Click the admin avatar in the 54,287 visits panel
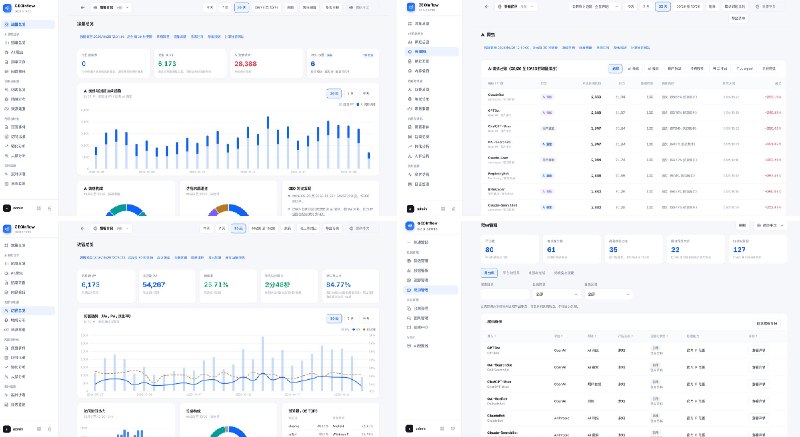800x437 pixels. [x=7, y=429]
